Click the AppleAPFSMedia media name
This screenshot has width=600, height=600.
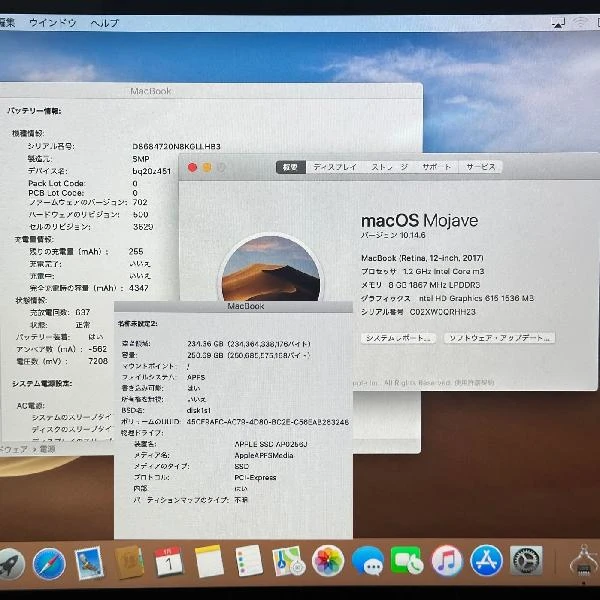[x=264, y=456]
